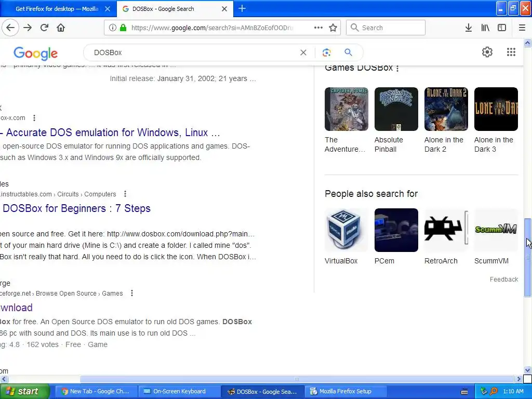
Task: Open Accurate DOS emulation for Windows, Linux result
Action: click(x=110, y=132)
